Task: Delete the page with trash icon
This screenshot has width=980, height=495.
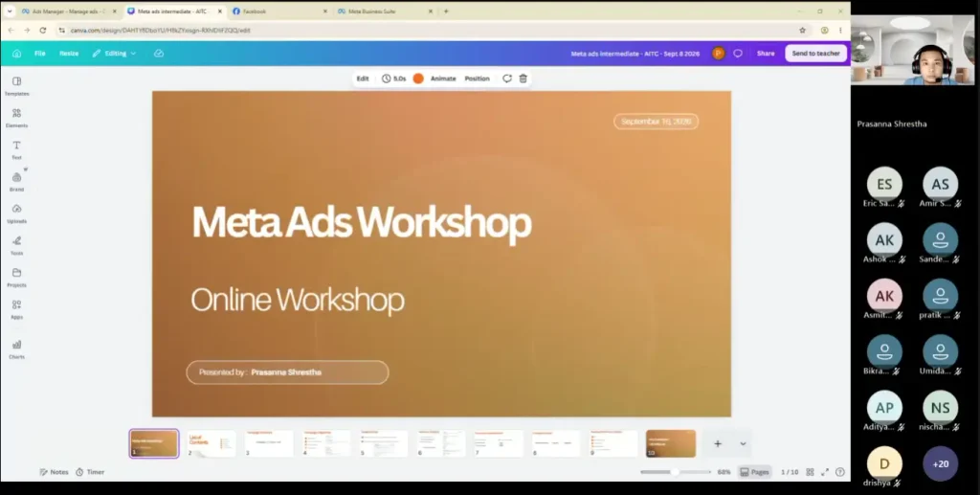Action: 523,79
